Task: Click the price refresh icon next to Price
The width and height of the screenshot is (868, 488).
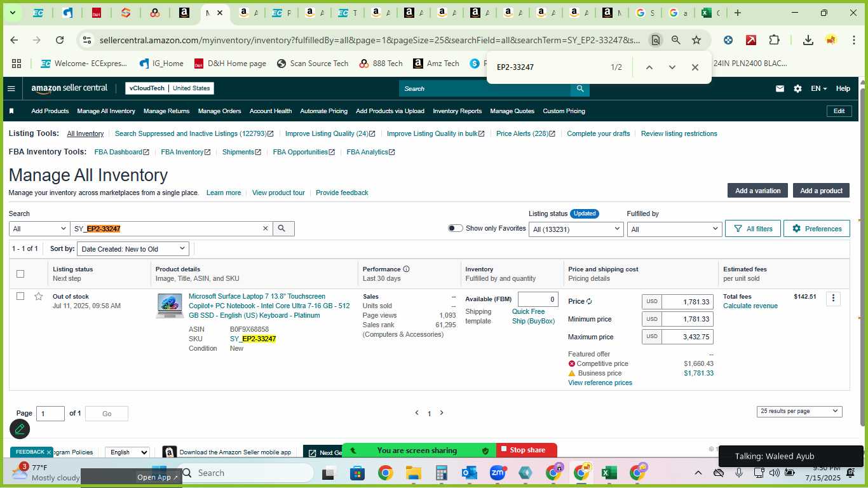Action: pyautogui.click(x=589, y=302)
